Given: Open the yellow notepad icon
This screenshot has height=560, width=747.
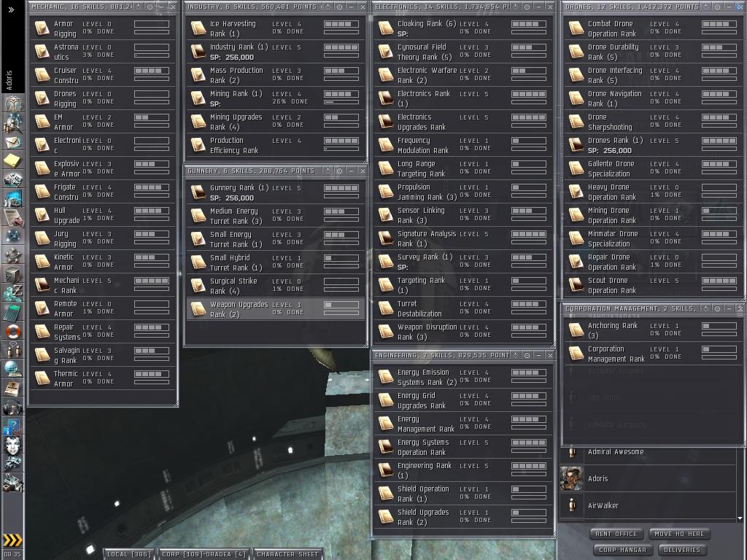Looking at the screenshot, I should pos(13,161).
